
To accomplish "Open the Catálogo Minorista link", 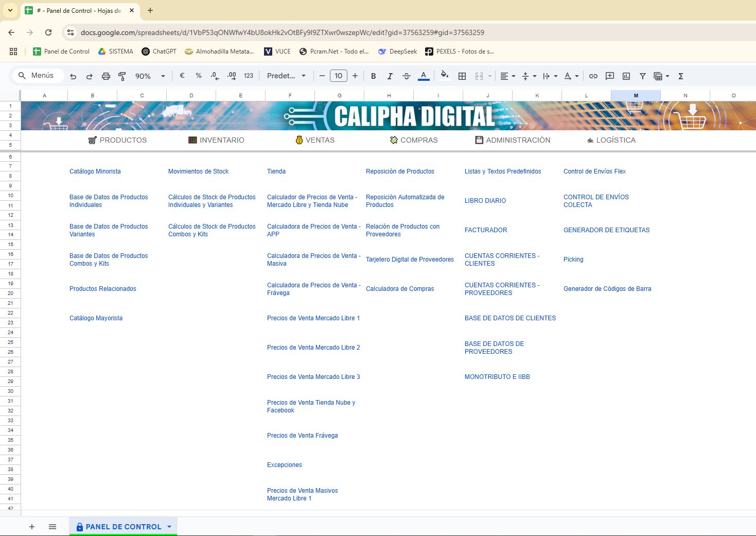I will pyautogui.click(x=95, y=171).
